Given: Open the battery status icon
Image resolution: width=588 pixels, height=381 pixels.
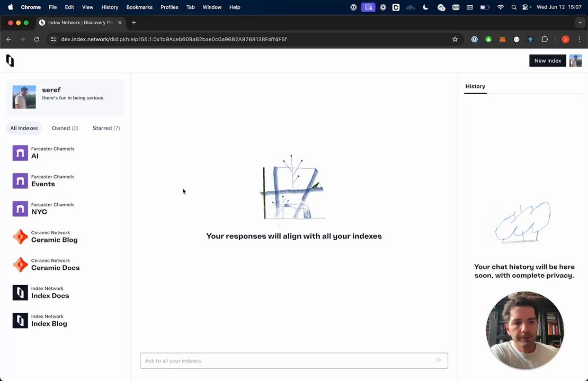Looking at the screenshot, I should pos(485,7).
